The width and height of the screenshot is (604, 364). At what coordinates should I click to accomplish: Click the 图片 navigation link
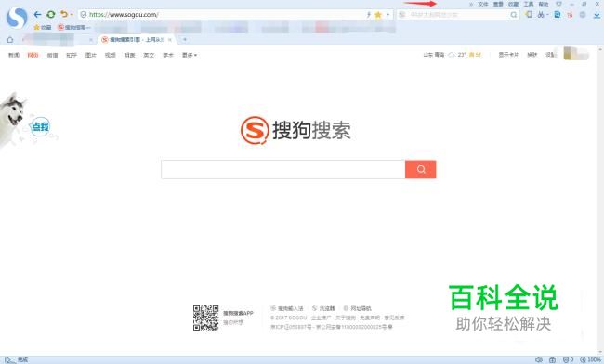[90, 55]
